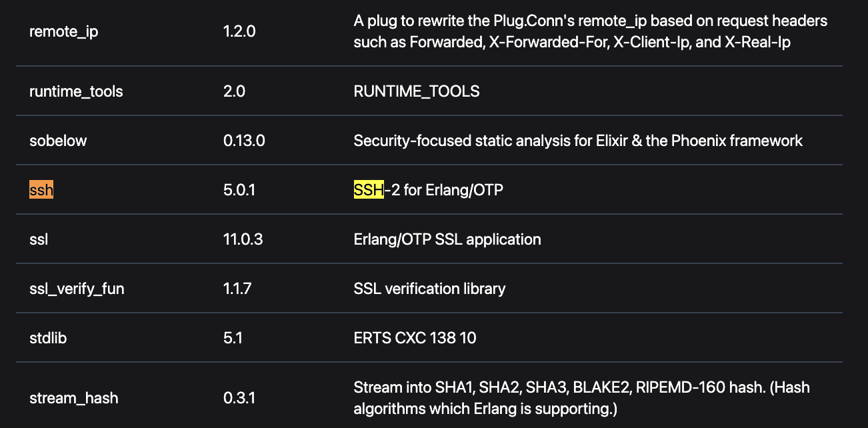
Task: Click version 5.1 of stdlib
Action: click(x=233, y=338)
